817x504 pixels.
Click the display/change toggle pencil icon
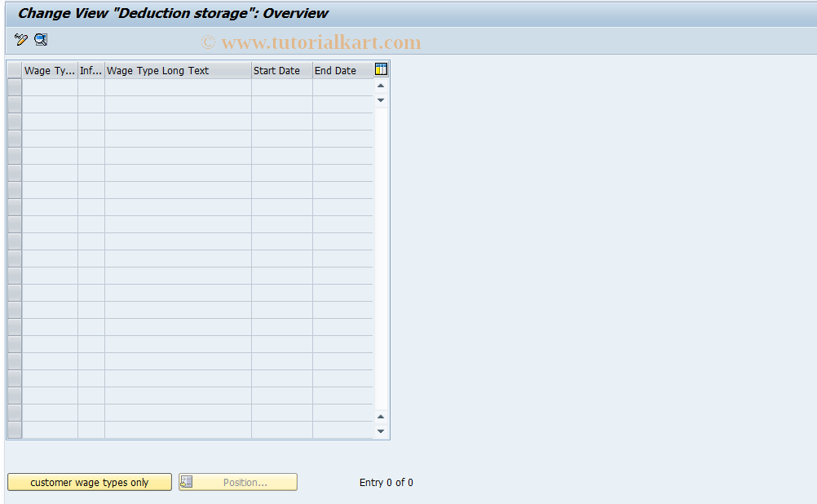pyautogui.click(x=21, y=40)
